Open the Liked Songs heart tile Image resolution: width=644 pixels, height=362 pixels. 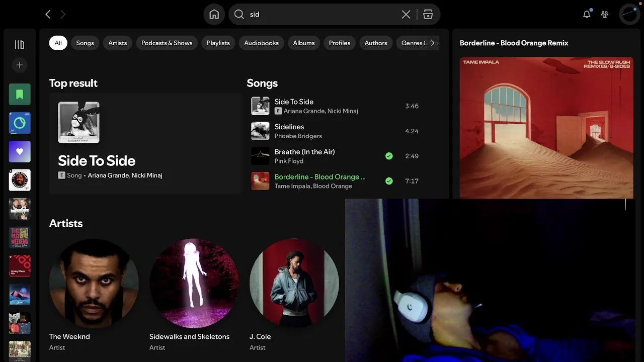click(20, 151)
